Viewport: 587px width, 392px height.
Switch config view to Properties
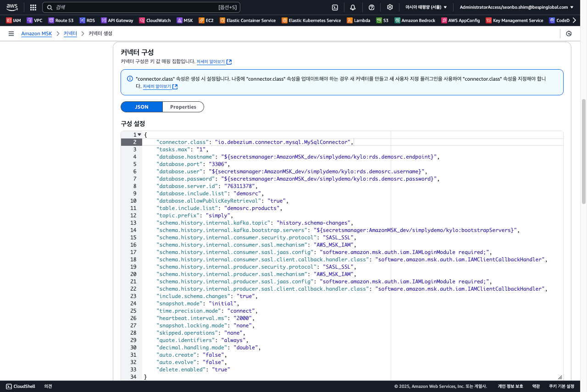click(x=183, y=107)
